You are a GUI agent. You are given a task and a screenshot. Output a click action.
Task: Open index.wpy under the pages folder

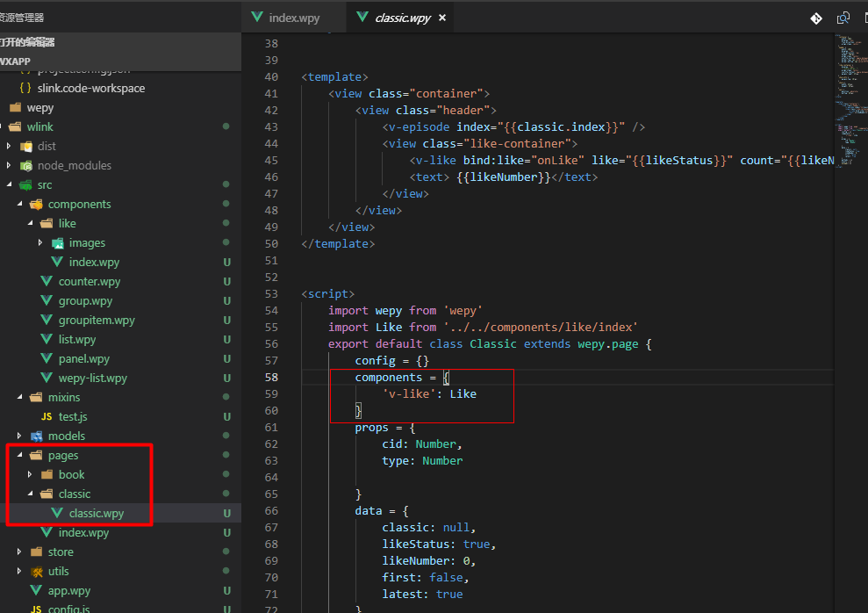click(x=83, y=533)
